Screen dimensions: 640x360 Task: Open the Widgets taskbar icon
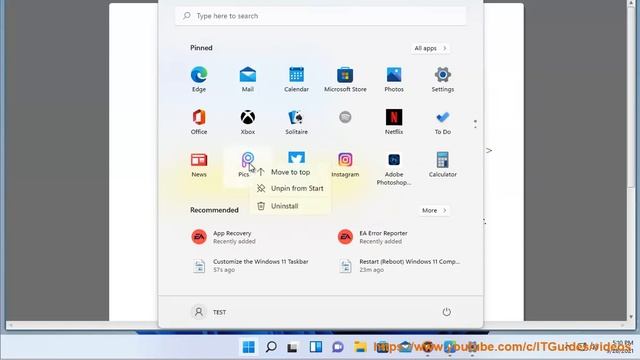tap(316, 347)
